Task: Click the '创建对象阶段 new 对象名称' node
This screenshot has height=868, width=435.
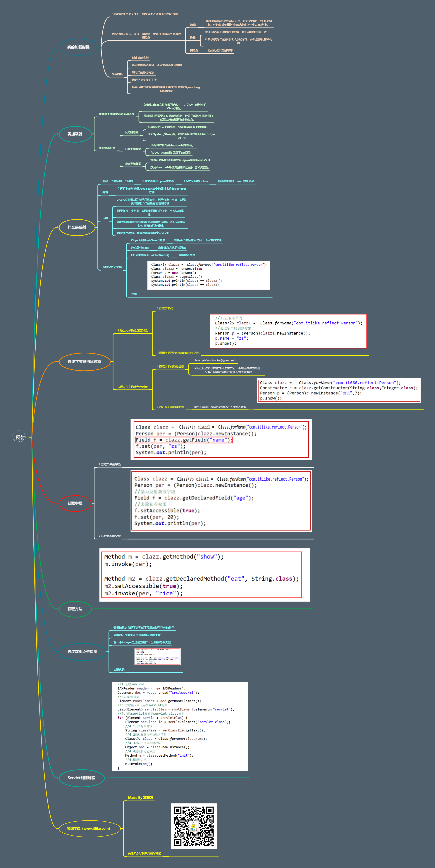Action: point(235,181)
